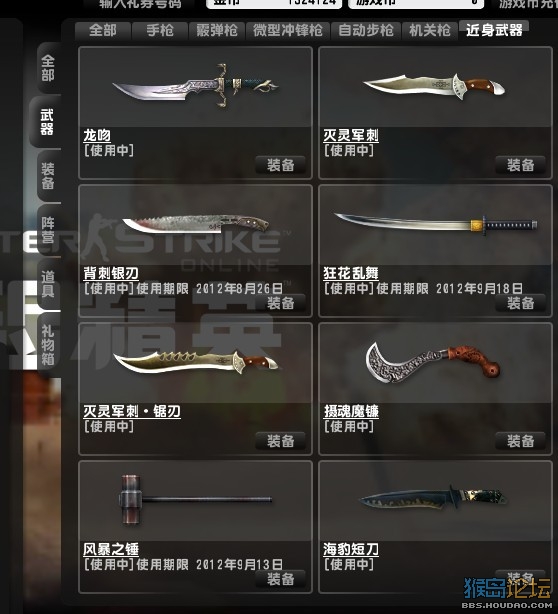The height and width of the screenshot is (614, 558).
Task: Click the 输入礼券号码 coupon code field
Action: [x=140, y=4]
